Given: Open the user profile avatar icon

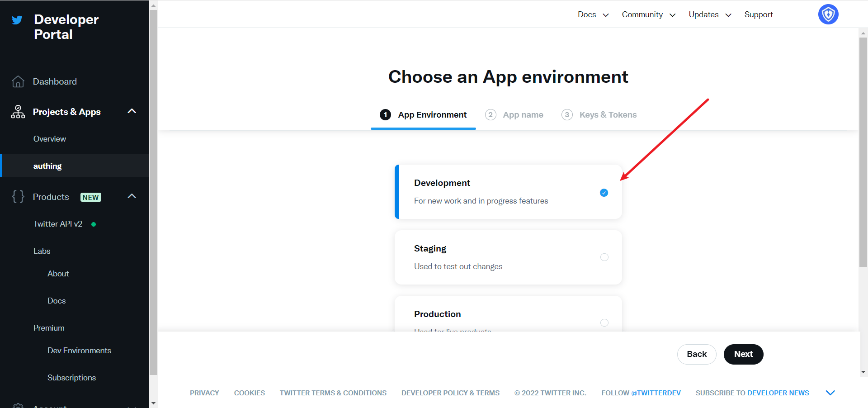Looking at the screenshot, I should [828, 14].
